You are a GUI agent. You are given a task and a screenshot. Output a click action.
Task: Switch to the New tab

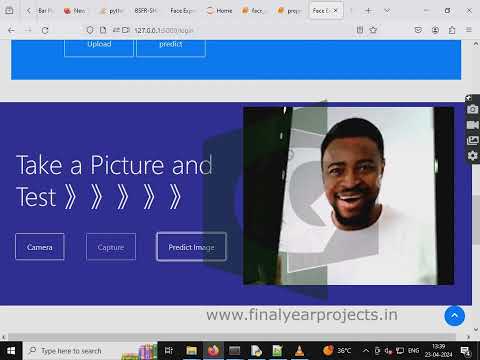pos(75,11)
